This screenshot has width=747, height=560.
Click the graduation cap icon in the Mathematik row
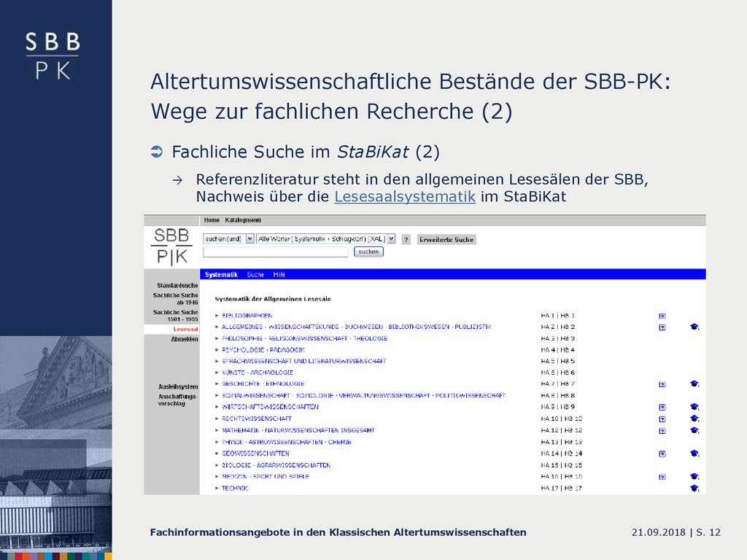tap(694, 430)
